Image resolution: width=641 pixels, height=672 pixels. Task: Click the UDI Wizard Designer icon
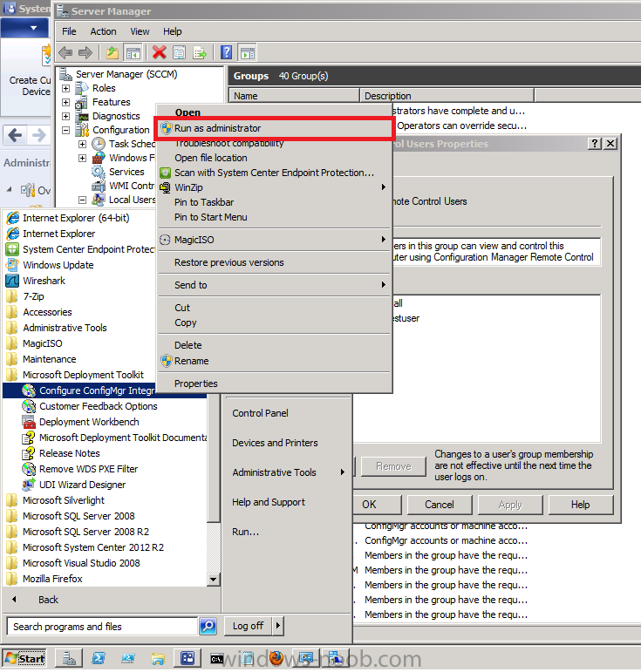(x=29, y=485)
